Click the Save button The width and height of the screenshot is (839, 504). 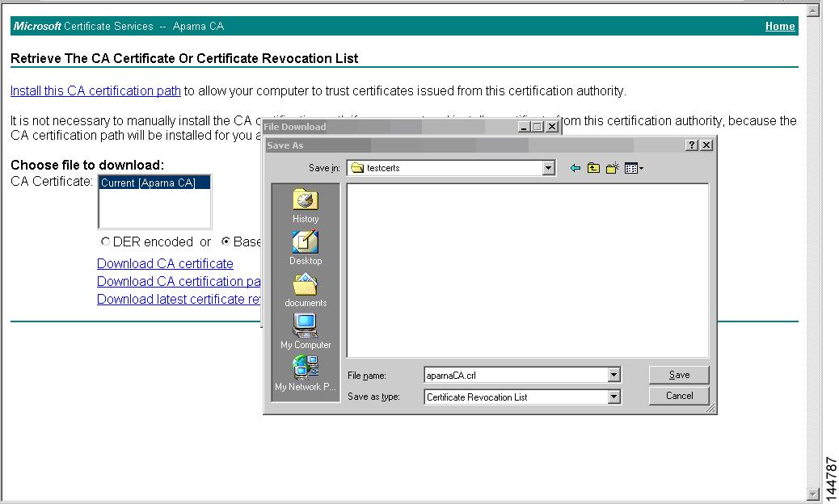(678, 374)
